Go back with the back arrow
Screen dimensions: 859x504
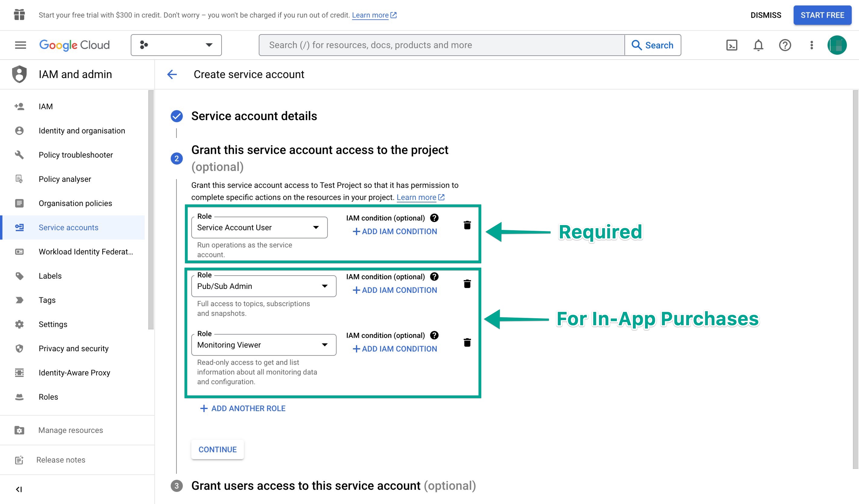click(172, 74)
